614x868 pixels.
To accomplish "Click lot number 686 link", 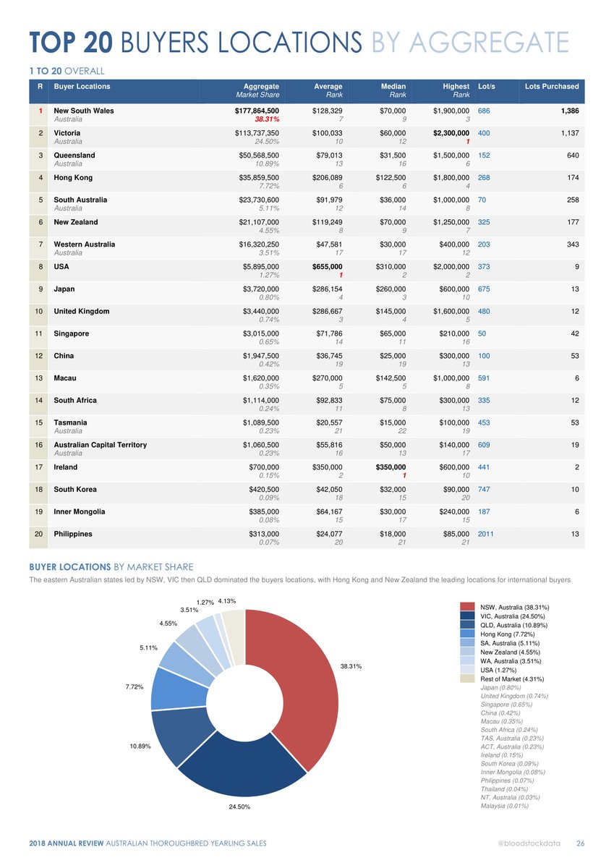I will pyautogui.click(x=485, y=111).
